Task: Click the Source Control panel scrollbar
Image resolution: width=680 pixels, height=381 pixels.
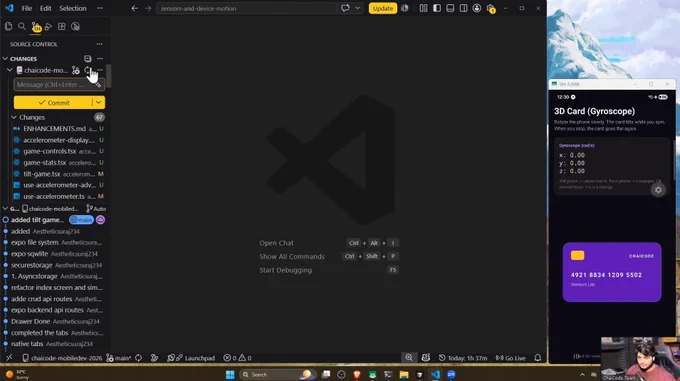Action: coord(108,76)
